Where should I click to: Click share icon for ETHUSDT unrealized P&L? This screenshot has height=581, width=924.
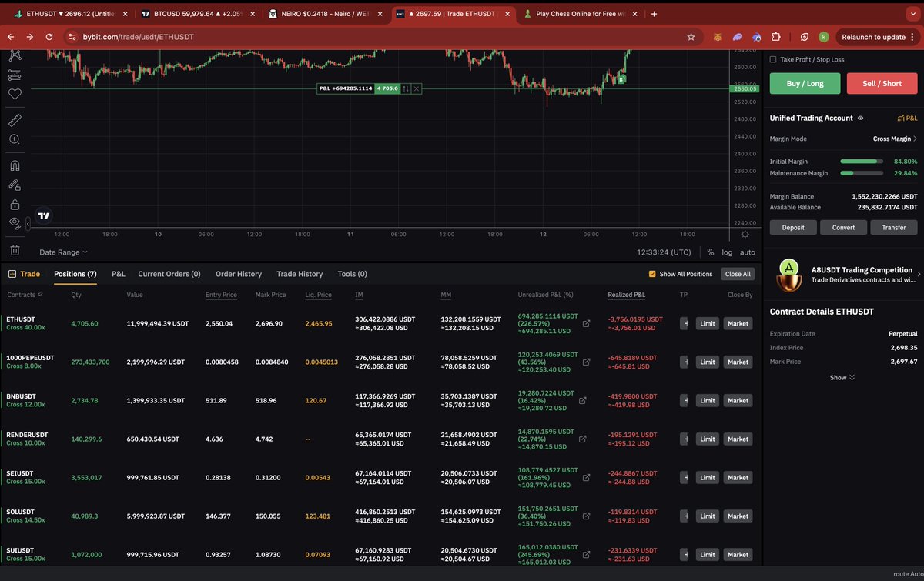click(x=585, y=324)
